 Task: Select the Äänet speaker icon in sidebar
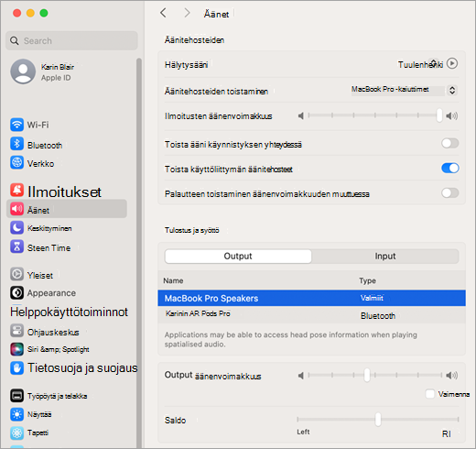(x=16, y=209)
